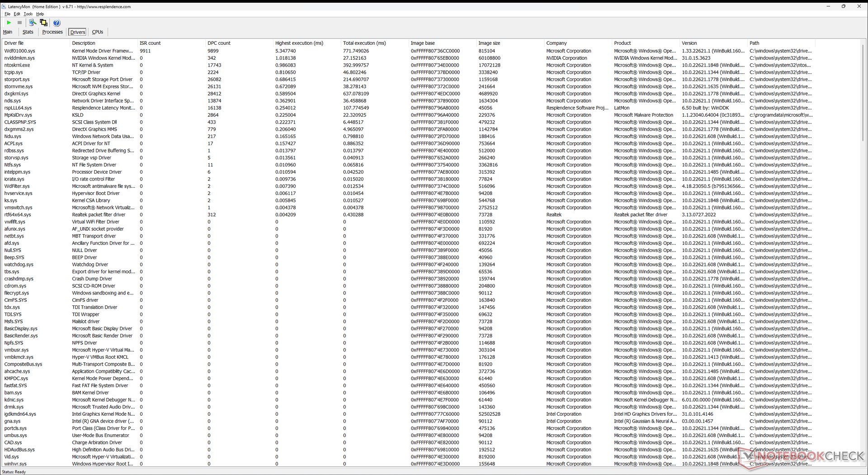Select the nvlddmkm.sys driver row
This screenshot has height=475, width=868.
click(x=409, y=58)
